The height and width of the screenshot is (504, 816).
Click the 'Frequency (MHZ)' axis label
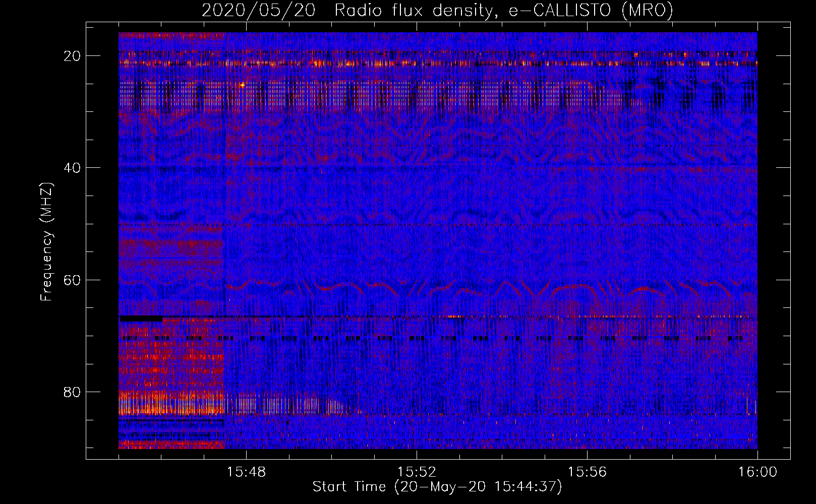point(46,242)
